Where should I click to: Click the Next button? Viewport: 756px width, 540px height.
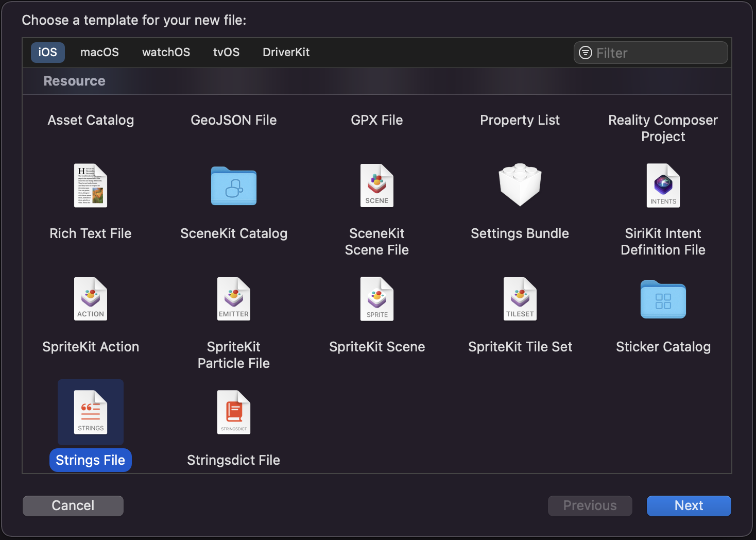point(689,506)
